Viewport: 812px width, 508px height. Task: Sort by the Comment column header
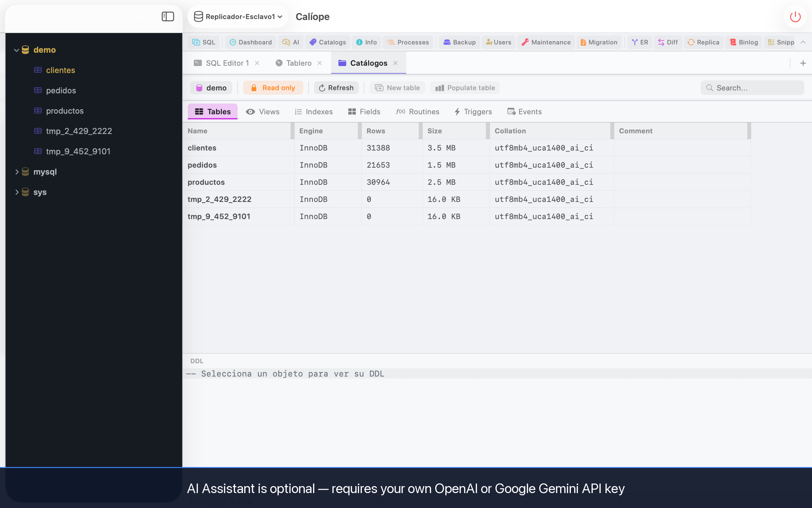pyautogui.click(x=680, y=131)
